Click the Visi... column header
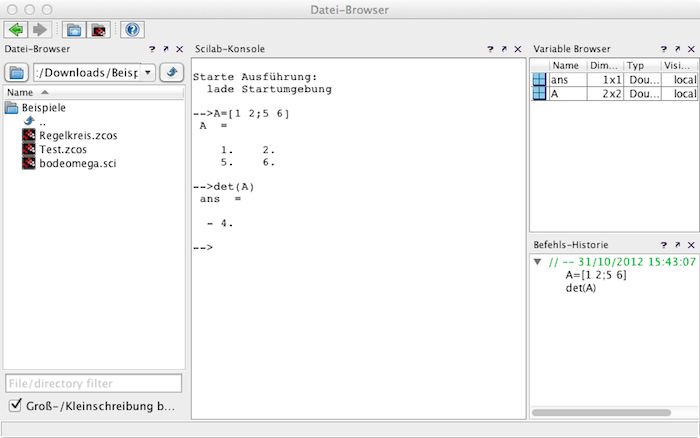The image size is (700, 438). pos(679,66)
